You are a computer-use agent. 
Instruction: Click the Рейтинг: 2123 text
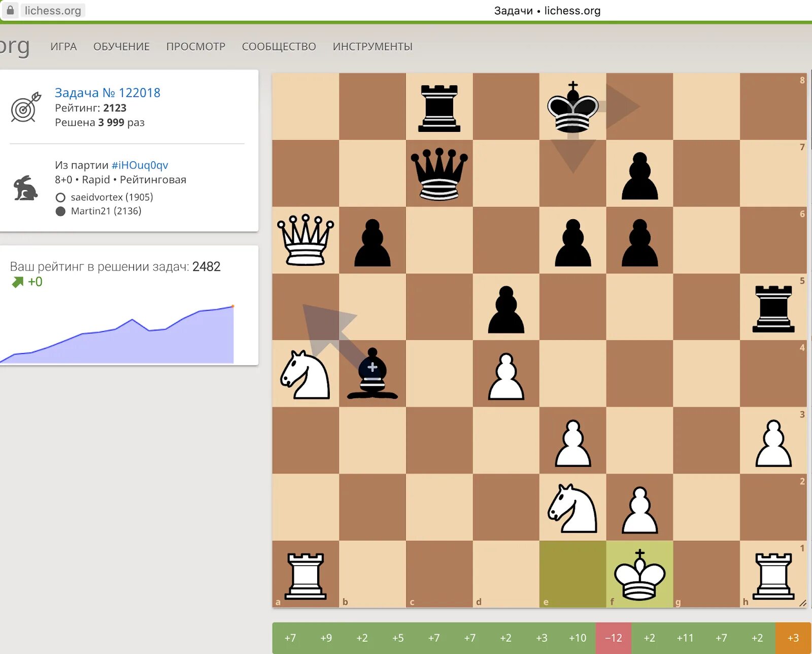pos(91,108)
